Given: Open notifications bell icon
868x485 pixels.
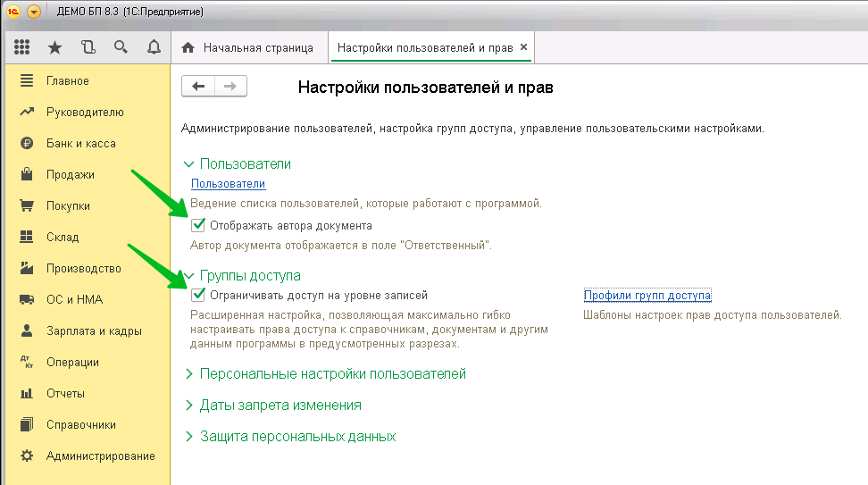Looking at the screenshot, I should 154,47.
